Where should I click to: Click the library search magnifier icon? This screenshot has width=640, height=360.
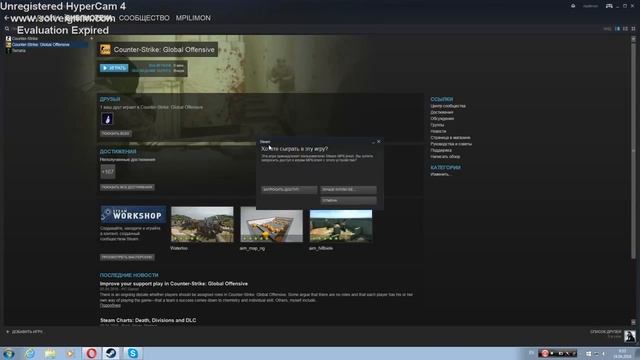click(7, 29)
